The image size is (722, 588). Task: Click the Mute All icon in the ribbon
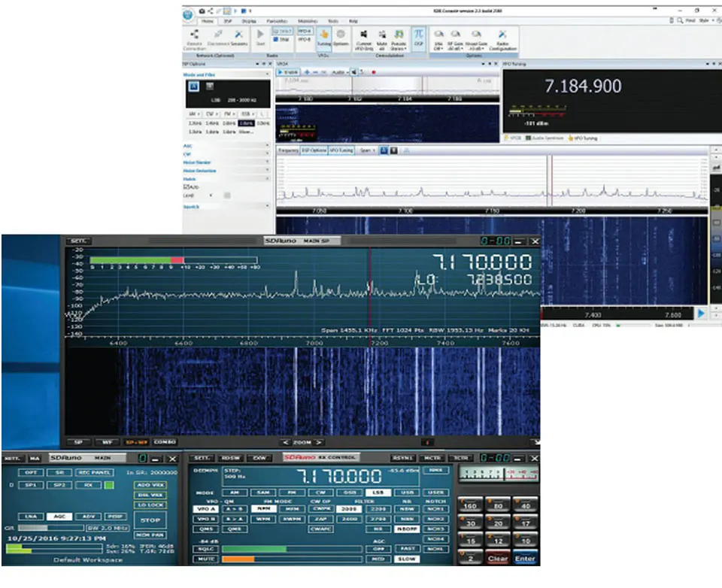tap(382, 34)
